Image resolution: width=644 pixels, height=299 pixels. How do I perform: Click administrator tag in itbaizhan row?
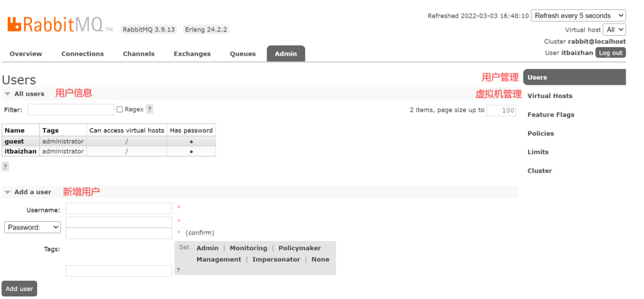coord(63,151)
